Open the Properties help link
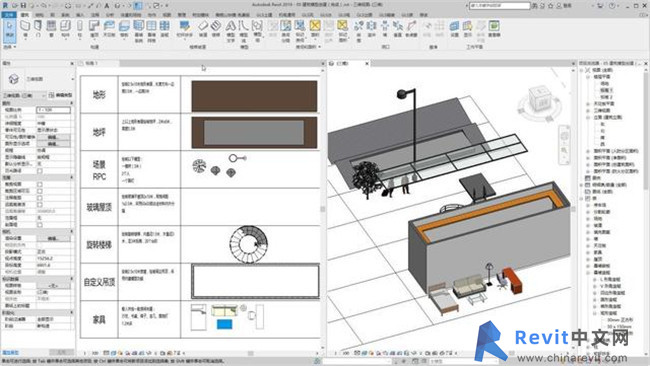Screen dimensions: 650x366 pos(10,352)
